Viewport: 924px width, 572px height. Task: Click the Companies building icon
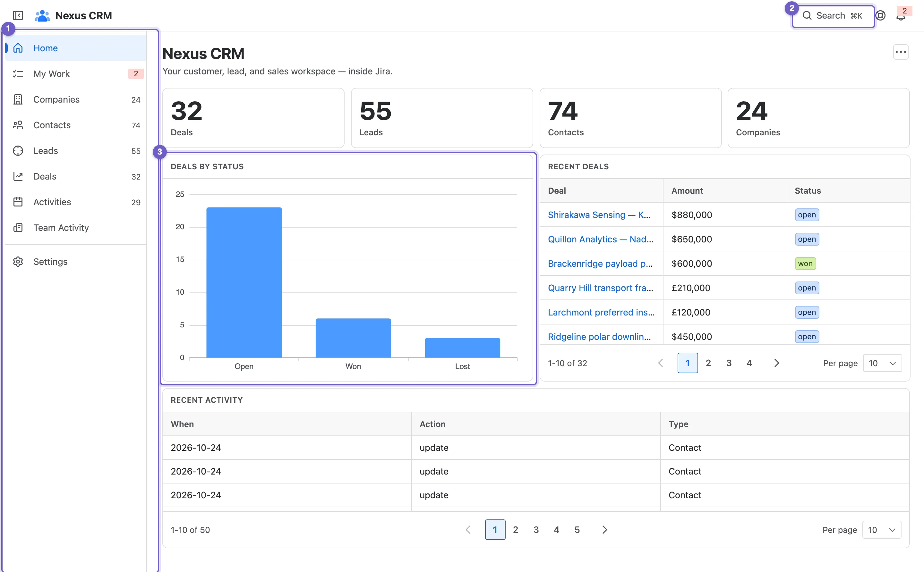[x=18, y=99]
